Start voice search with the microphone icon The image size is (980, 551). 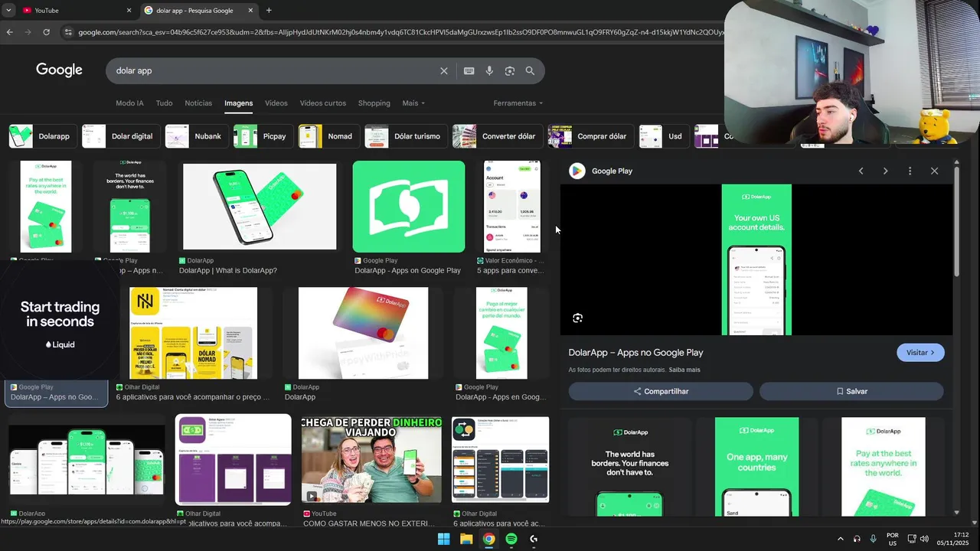(x=489, y=70)
